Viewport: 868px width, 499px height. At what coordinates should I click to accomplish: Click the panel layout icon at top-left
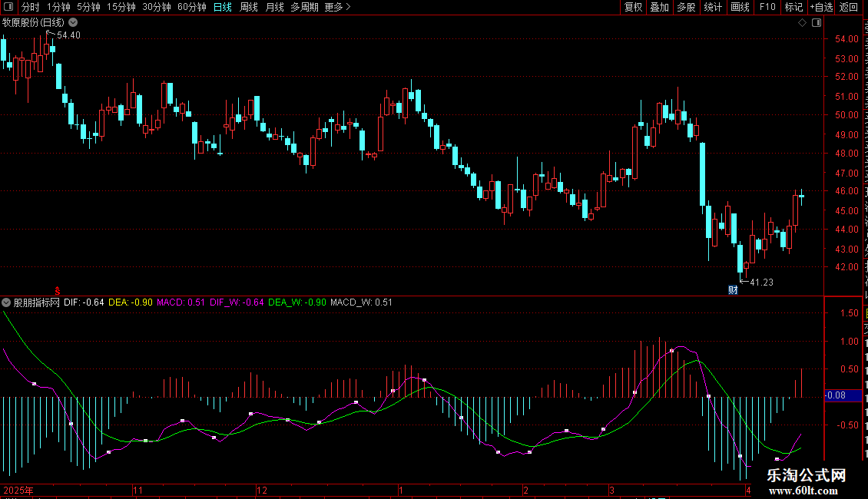[8, 7]
